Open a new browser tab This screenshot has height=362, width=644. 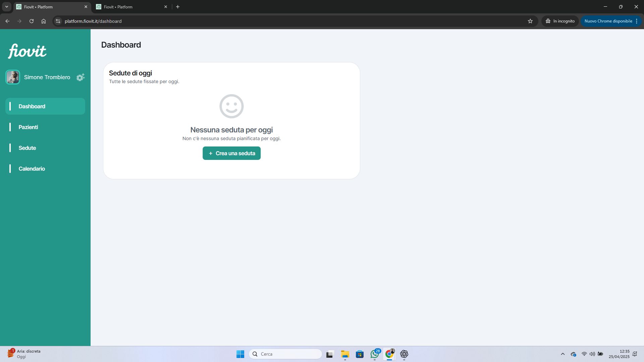[178, 7]
